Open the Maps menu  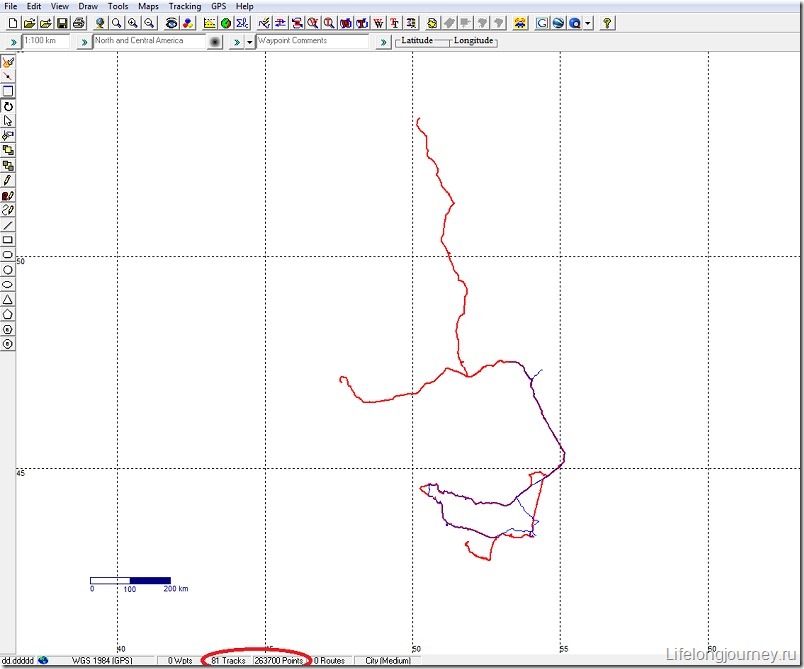148,6
